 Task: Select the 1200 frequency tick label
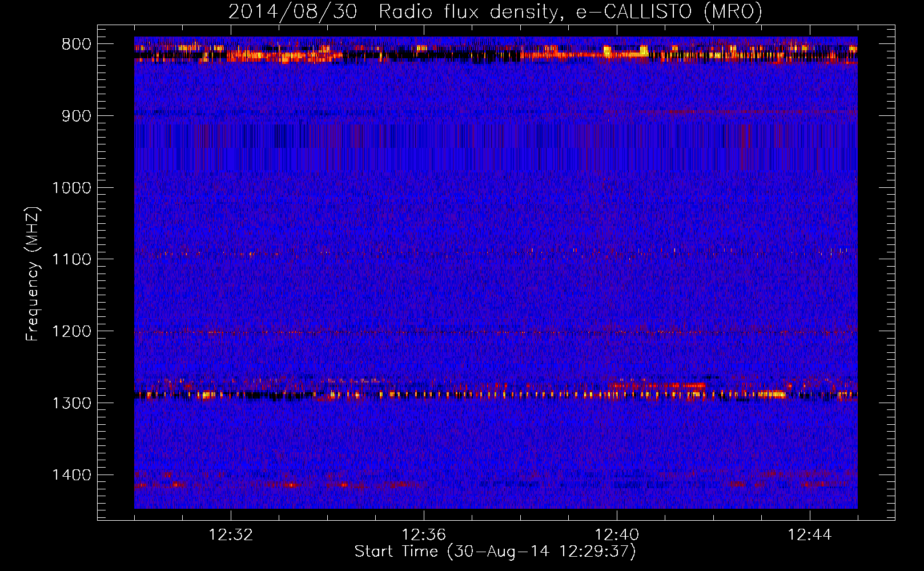(71, 331)
